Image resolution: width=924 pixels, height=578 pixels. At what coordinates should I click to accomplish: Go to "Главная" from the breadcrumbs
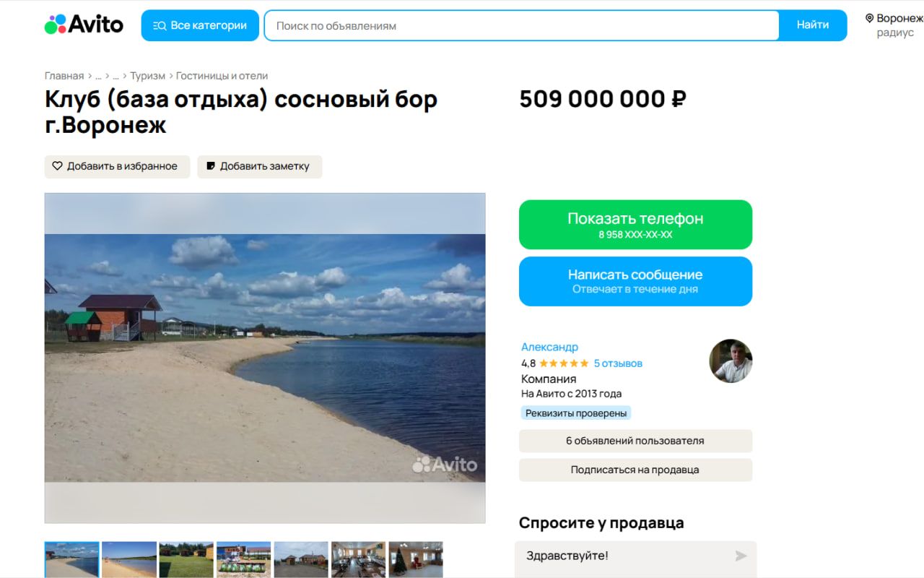click(x=64, y=75)
